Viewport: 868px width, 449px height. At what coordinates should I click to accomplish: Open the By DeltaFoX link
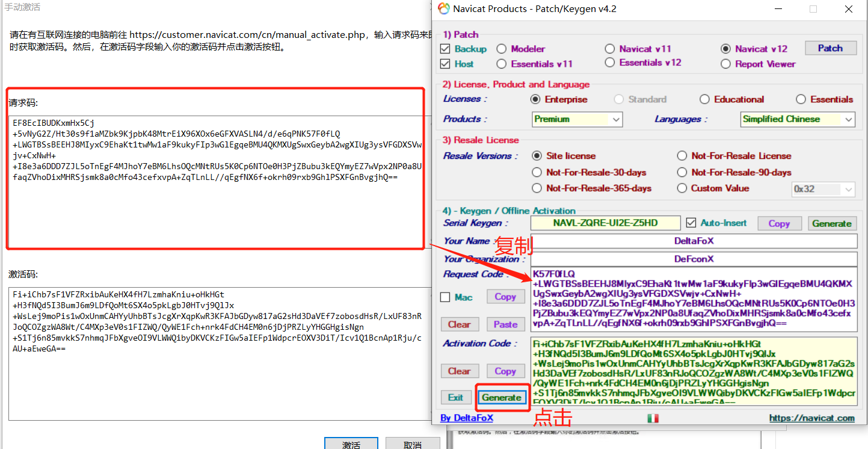coord(467,418)
